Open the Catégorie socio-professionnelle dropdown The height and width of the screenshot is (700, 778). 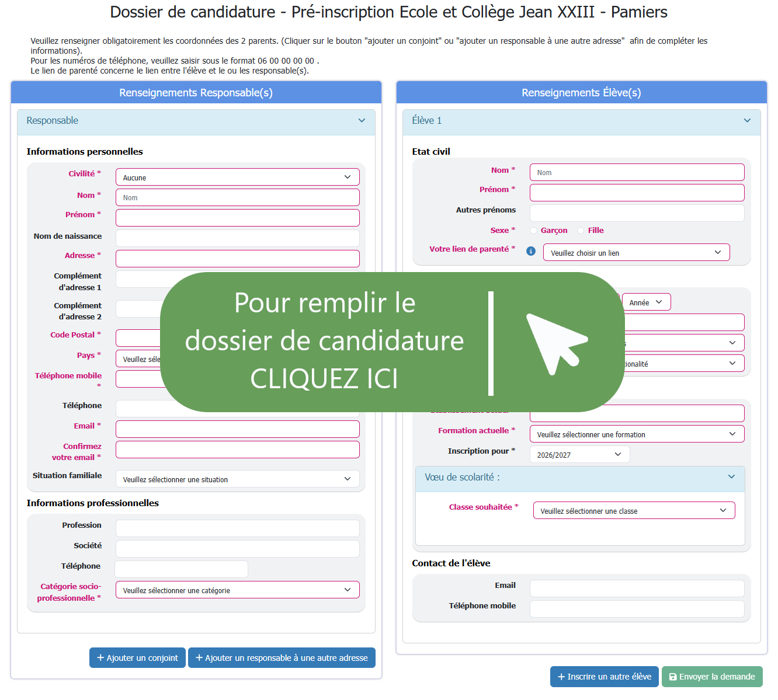click(x=237, y=590)
